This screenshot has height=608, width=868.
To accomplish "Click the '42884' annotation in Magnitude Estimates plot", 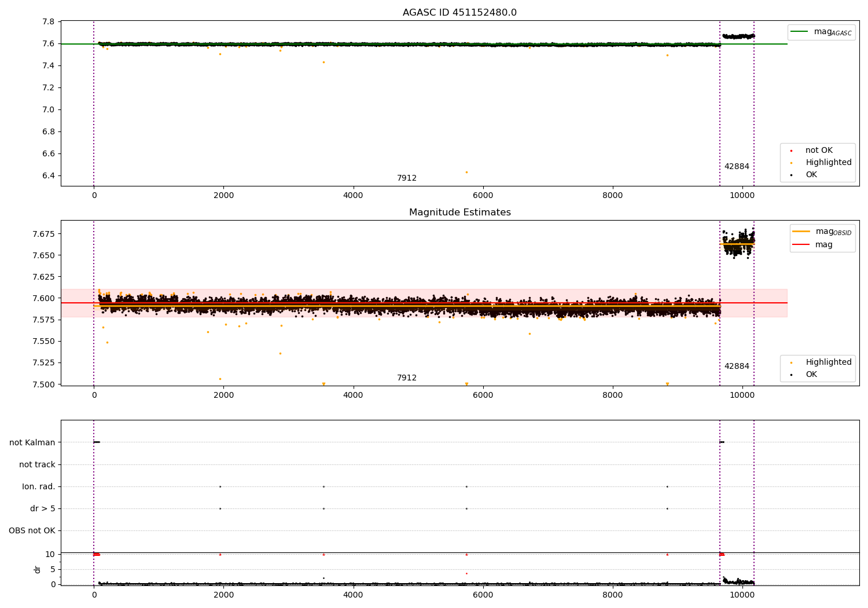I will [x=737, y=367].
